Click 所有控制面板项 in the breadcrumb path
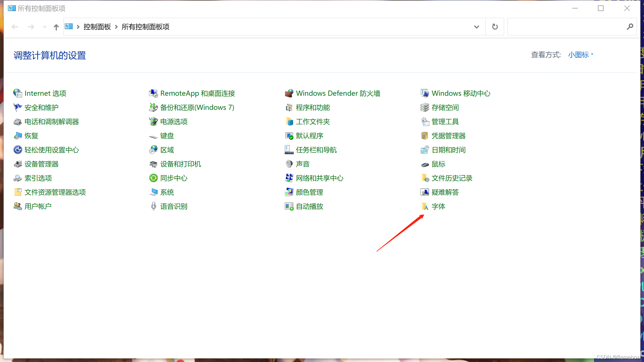 tap(146, 27)
